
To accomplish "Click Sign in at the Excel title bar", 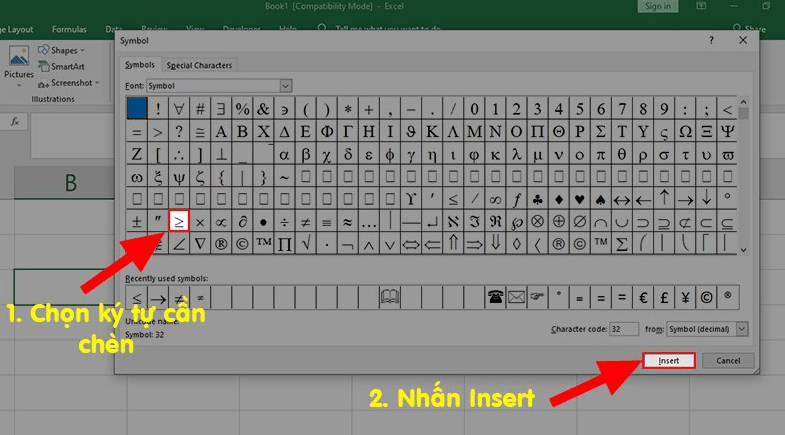I will 657,6.
